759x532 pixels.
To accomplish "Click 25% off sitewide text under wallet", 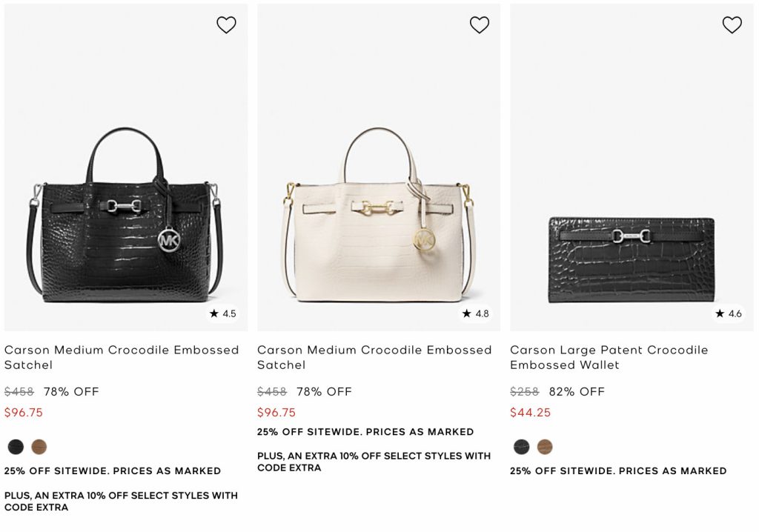I will coord(617,471).
